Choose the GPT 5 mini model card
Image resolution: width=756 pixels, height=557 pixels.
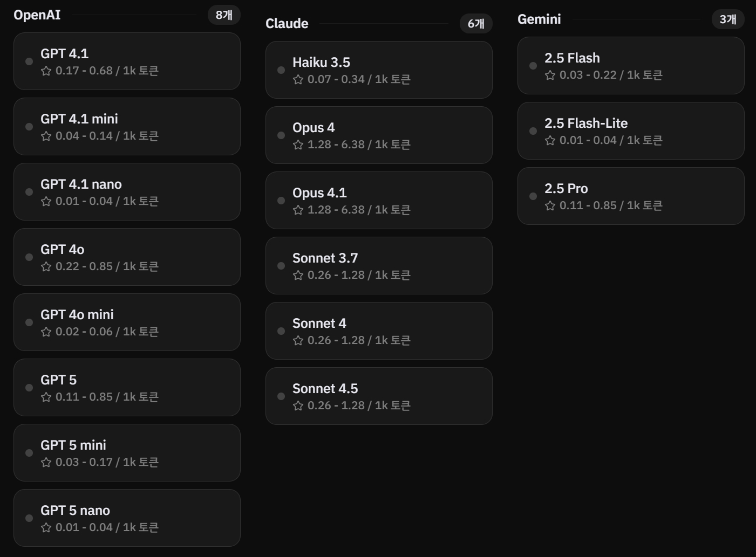click(x=127, y=453)
